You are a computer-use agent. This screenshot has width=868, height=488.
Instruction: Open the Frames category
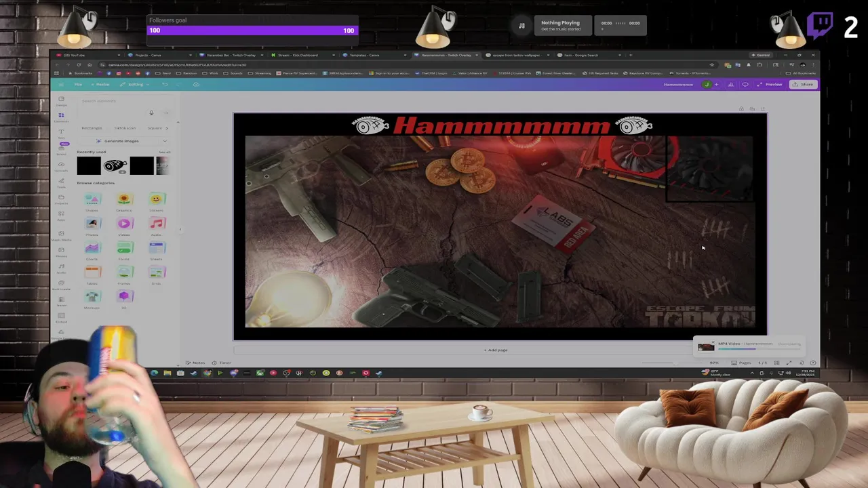click(x=124, y=274)
